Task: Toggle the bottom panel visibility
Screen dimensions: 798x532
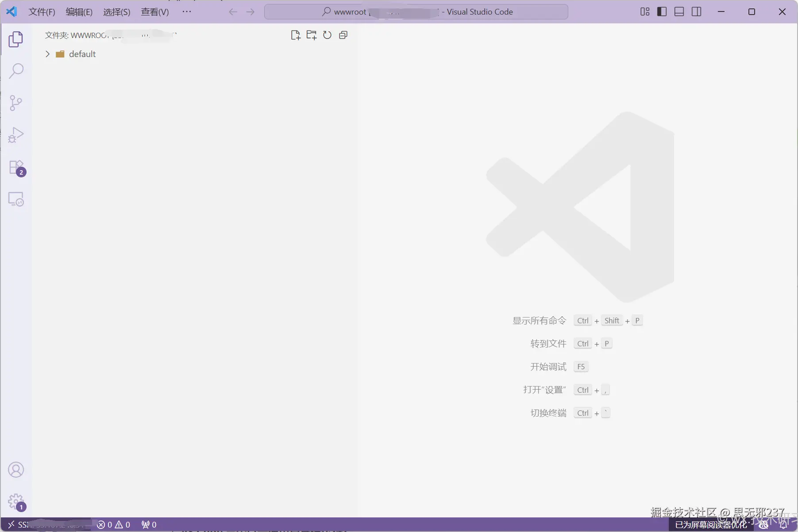Action: tap(679, 12)
